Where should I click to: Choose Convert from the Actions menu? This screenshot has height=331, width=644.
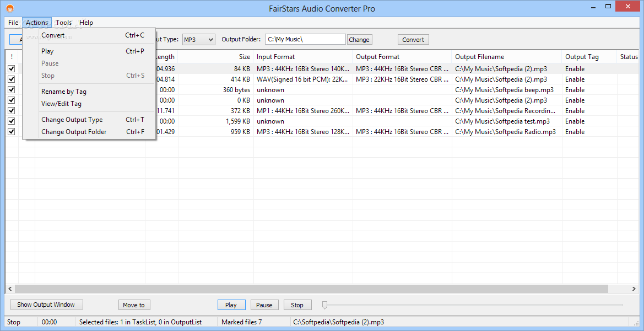coord(89,35)
